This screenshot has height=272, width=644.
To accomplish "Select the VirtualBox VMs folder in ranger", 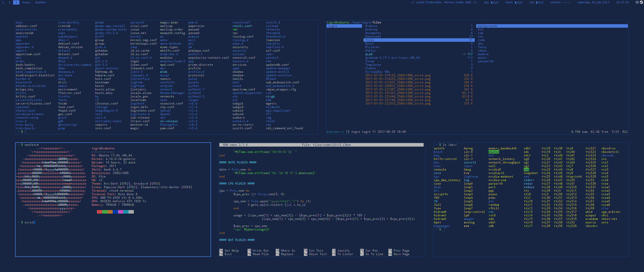I will [x=377, y=72].
